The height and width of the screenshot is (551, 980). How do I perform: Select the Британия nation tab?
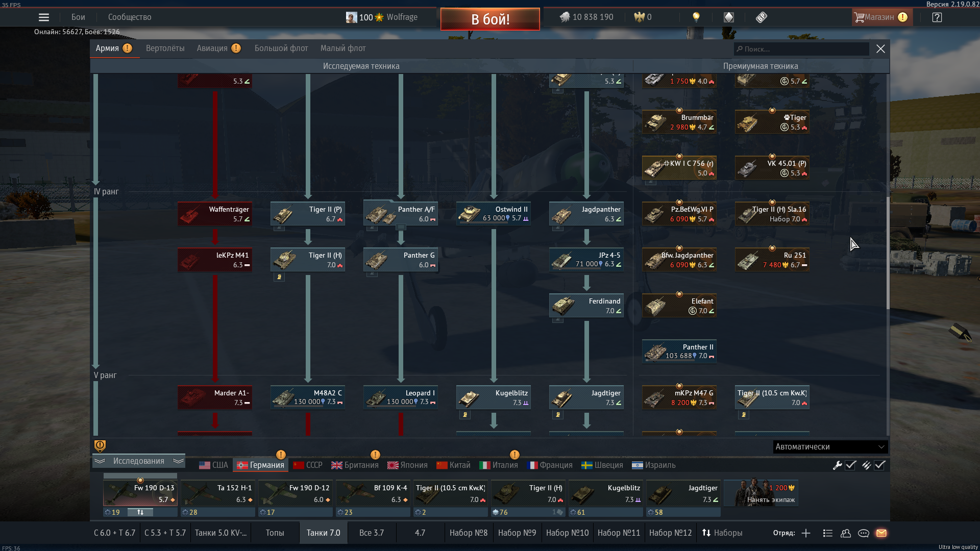click(x=355, y=465)
